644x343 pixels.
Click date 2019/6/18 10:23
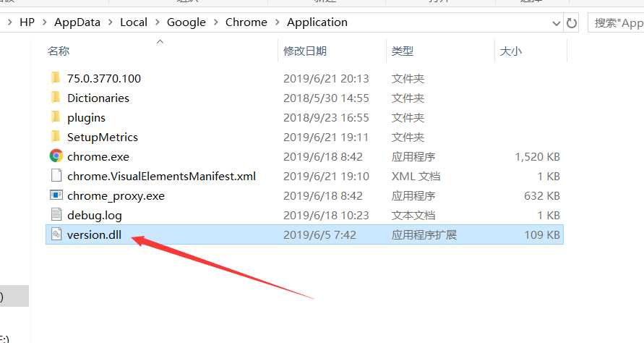click(326, 215)
